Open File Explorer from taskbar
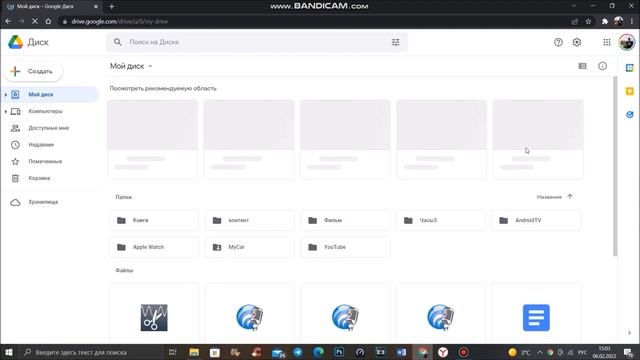Image resolution: width=640 pixels, height=360 pixels. [194, 352]
